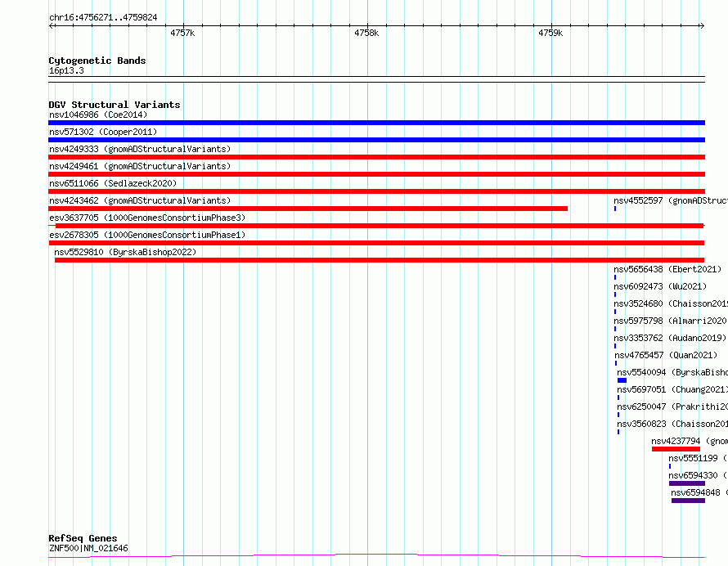Click the Cytogenetic Bands track title
The width and height of the screenshot is (728, 566).
click(97, 61)
